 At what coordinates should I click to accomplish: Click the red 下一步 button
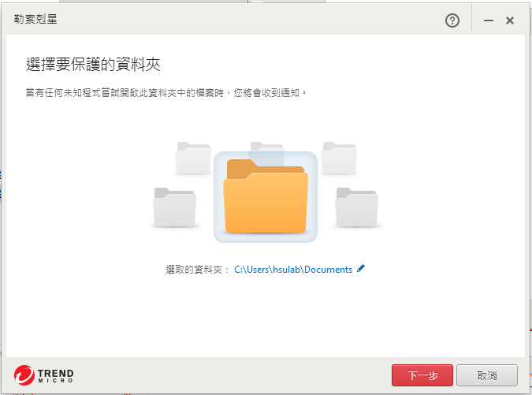click(x=422, y=375)
